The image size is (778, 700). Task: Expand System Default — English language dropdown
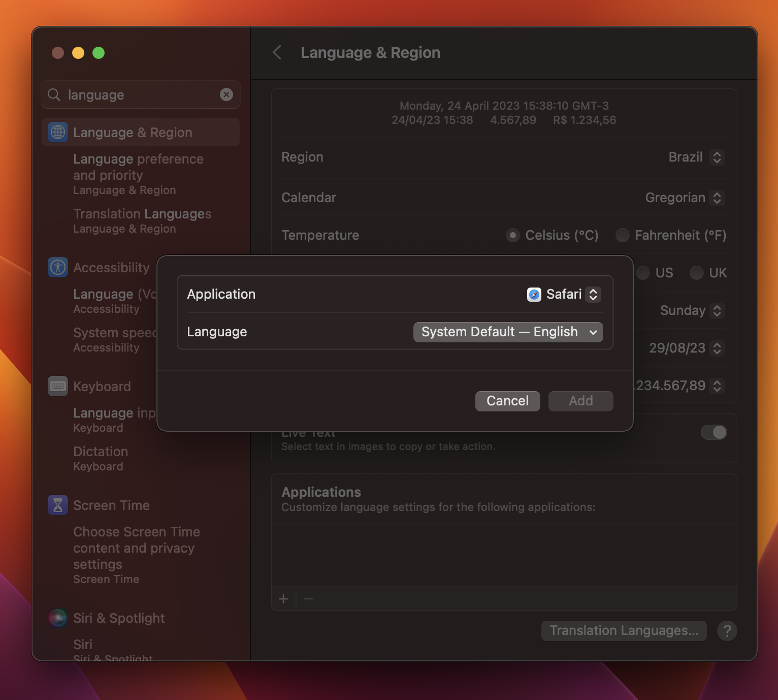pos(508,332)
